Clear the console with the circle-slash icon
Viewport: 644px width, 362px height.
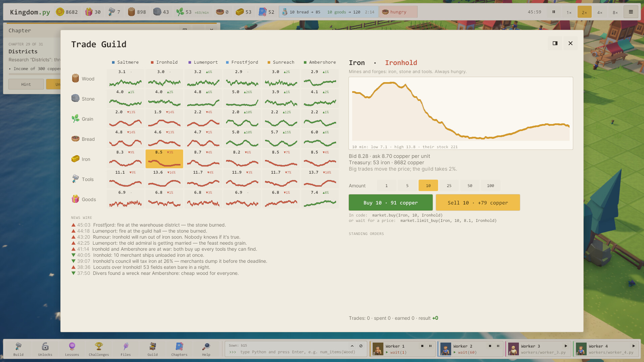(x=361, y=346)
